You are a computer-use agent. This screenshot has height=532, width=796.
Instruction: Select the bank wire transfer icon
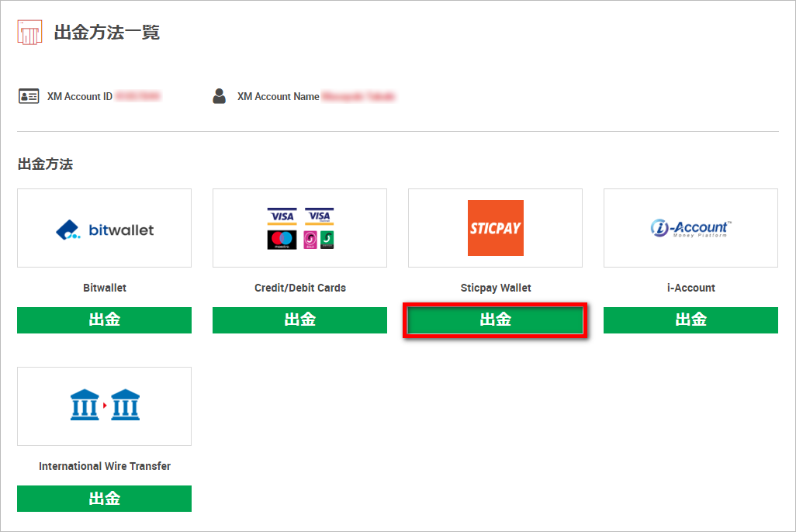click(105, 405)
